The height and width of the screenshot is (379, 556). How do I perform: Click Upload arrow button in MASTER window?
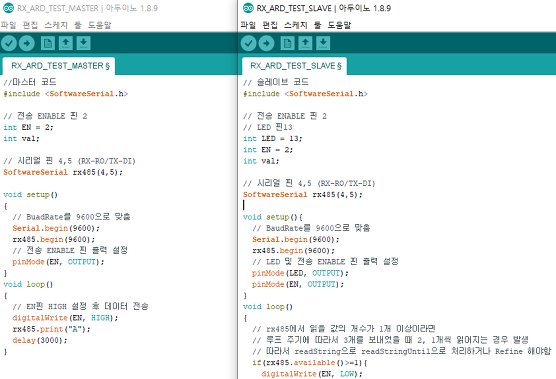(x=27, y=43)
